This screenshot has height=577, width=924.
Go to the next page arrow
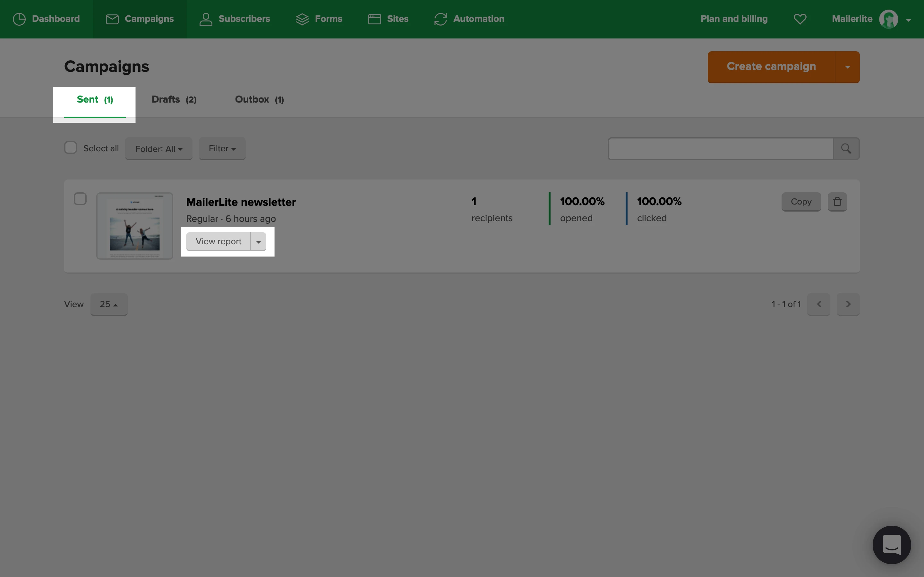tap(848, 304)
